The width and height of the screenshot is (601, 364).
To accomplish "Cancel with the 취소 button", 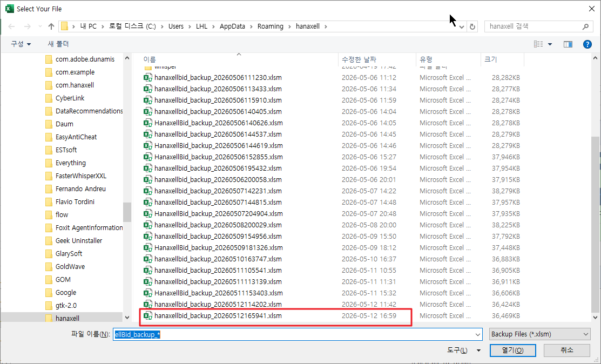I will [x=566, y=350].
